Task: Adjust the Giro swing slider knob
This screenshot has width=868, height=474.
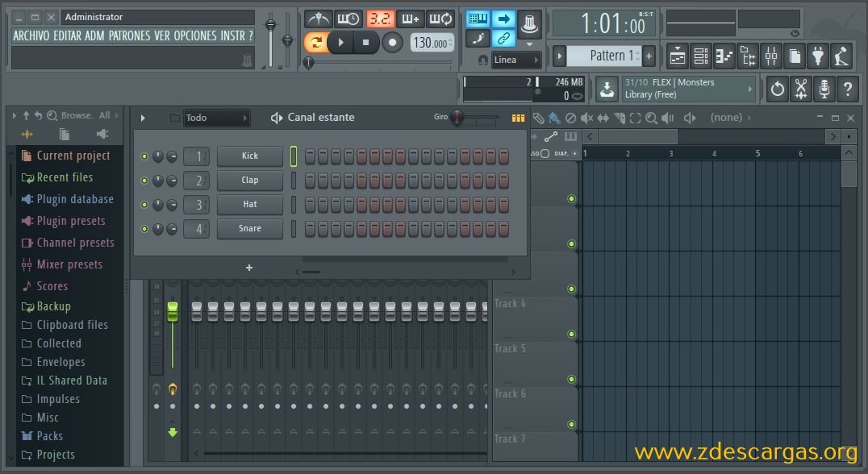Action: [457, 118]
